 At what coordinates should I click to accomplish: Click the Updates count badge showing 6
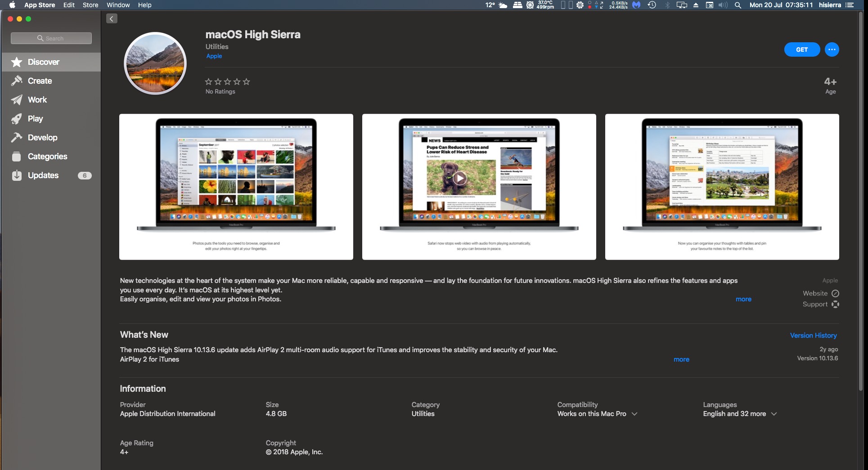click(85, 175)
